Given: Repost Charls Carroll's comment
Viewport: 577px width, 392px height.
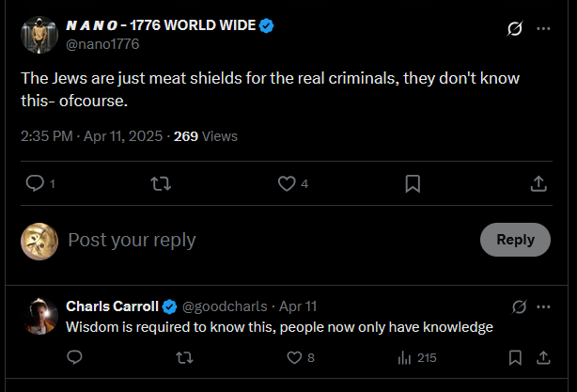Looking at the screenshot, I should point(185,357).
